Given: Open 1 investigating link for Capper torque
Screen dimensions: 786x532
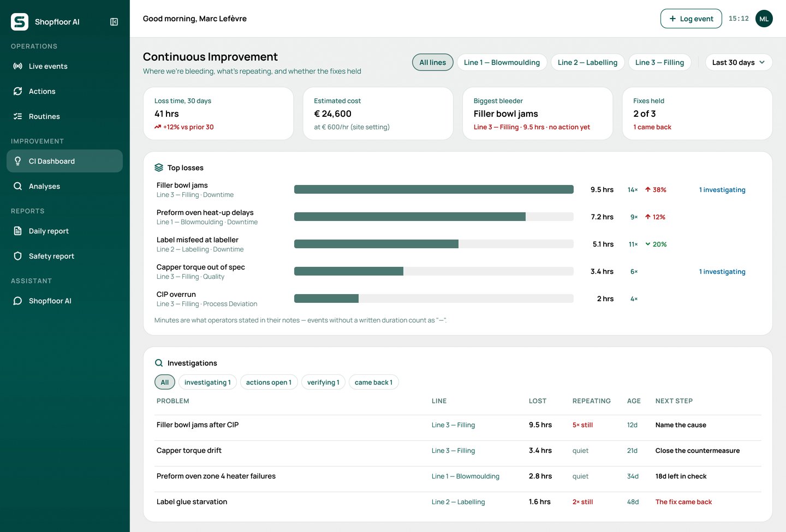Looking at the screenshot, I should pos(722,272).
